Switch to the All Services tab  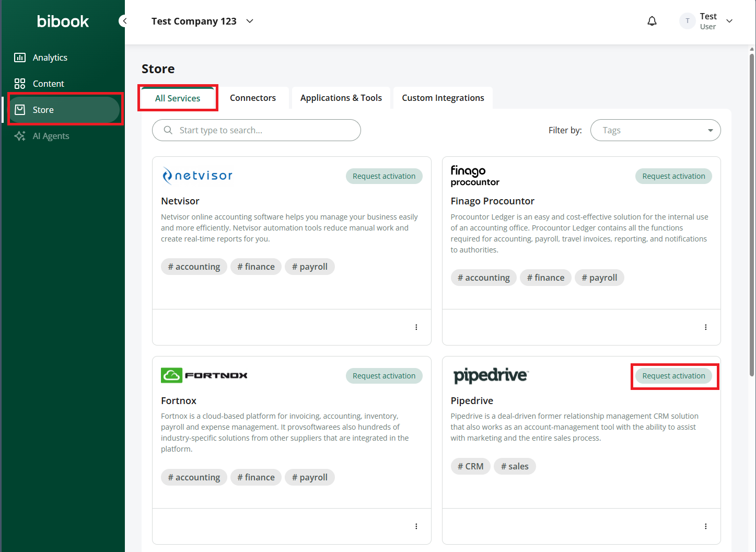coord(178,98)
